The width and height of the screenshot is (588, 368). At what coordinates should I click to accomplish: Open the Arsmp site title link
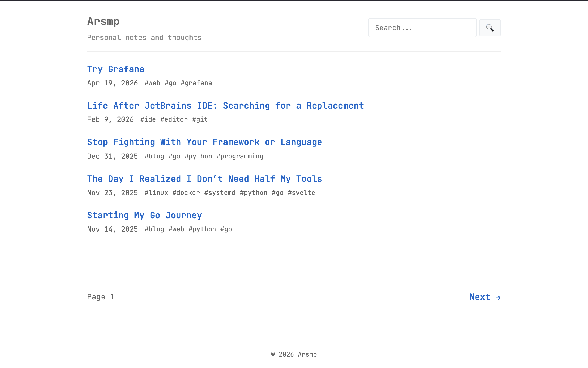tap(103, 21)
